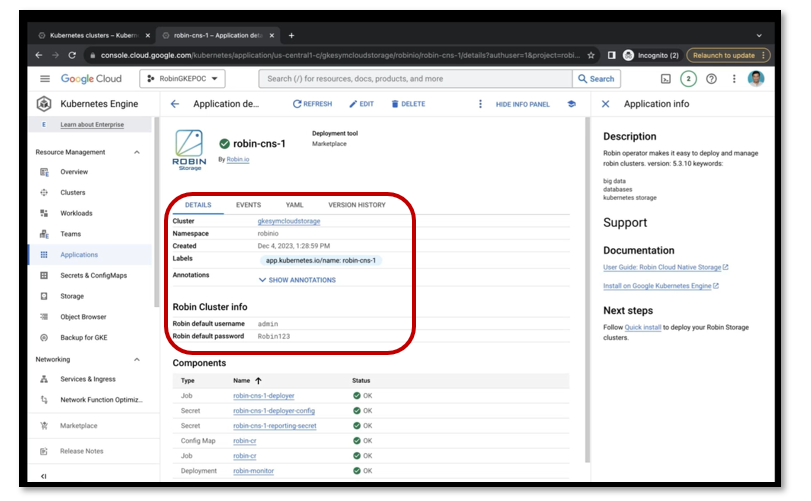This screenshot has width=811, height=501.
Task: Open the robin-cns-1-reporting-secret link
Action: tap(275, 426)
